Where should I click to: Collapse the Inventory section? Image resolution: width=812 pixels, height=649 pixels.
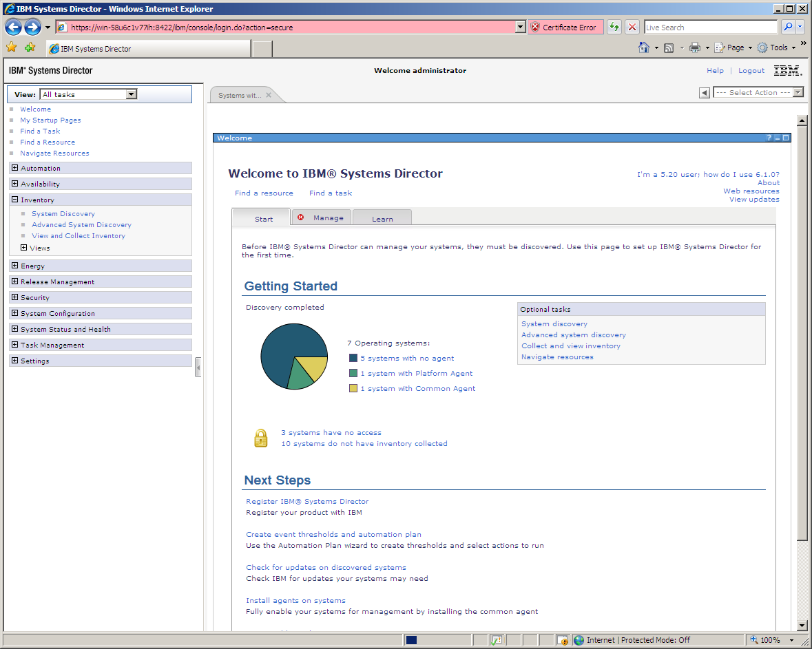pyautogui.click(x=14, y=199)
